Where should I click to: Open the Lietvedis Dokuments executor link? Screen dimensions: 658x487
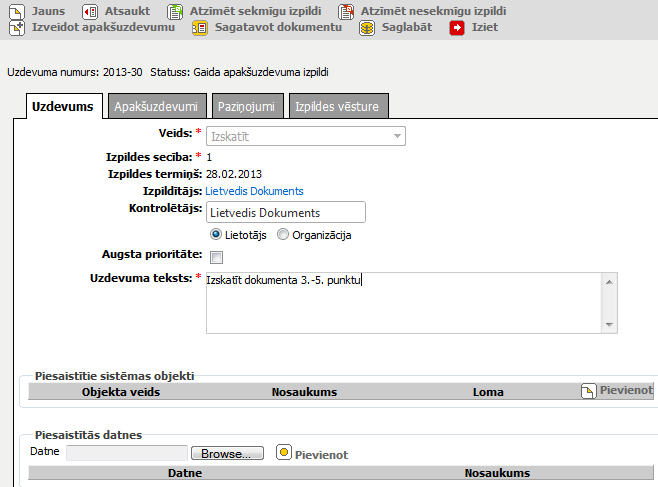(x=254, y=190)
